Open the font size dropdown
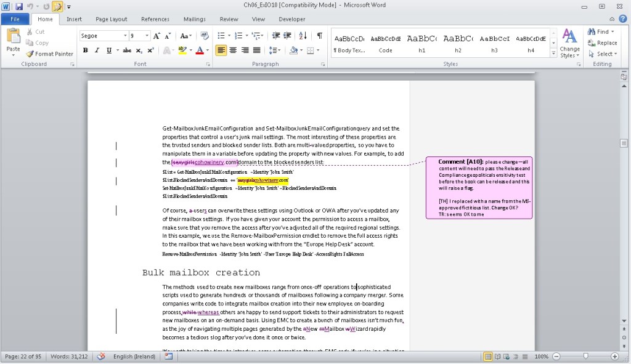Image resolution: width=631 pixels, height=364 pixels. (x=147, y=36)
